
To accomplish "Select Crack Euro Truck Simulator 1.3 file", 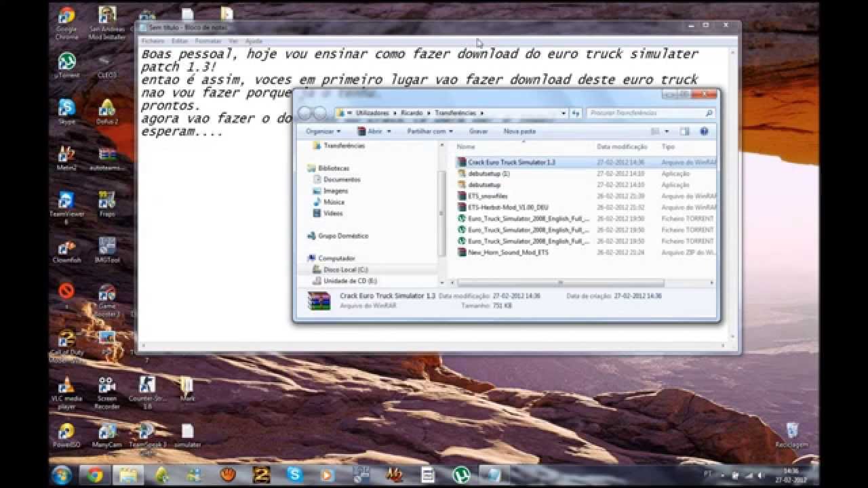I will pyautogui.click(x=586, y=163).
